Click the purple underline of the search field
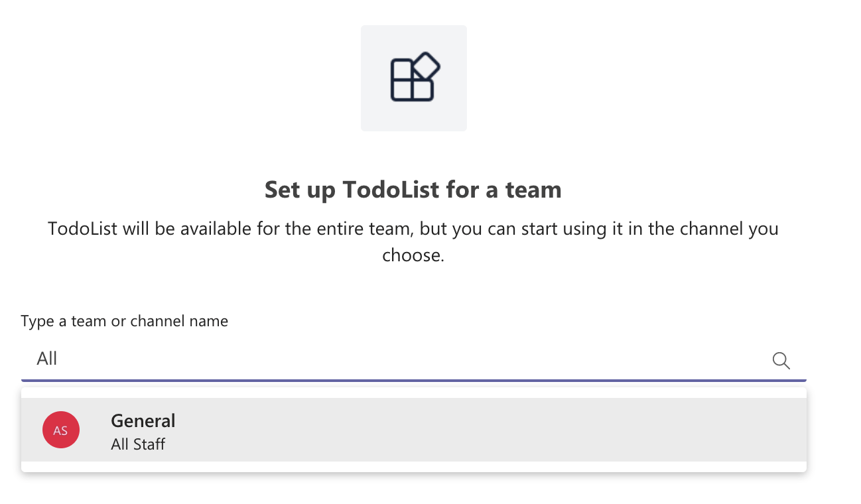 point(413,380)
